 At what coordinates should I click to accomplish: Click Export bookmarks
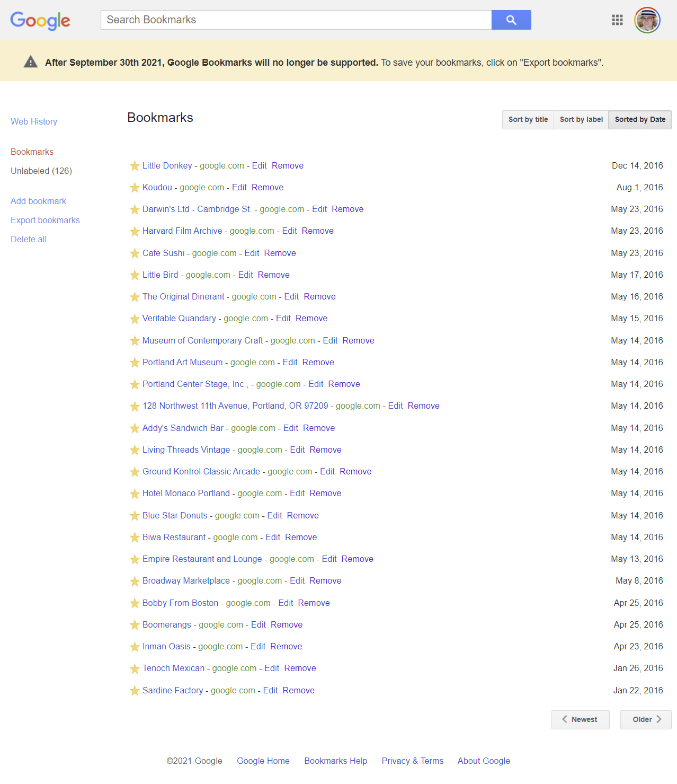[45, 220]
